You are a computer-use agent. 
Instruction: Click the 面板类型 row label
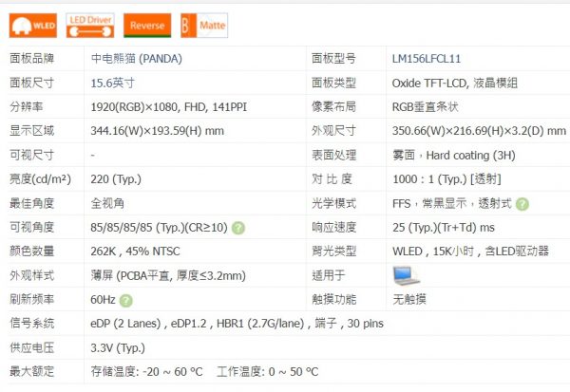(333, 83)
